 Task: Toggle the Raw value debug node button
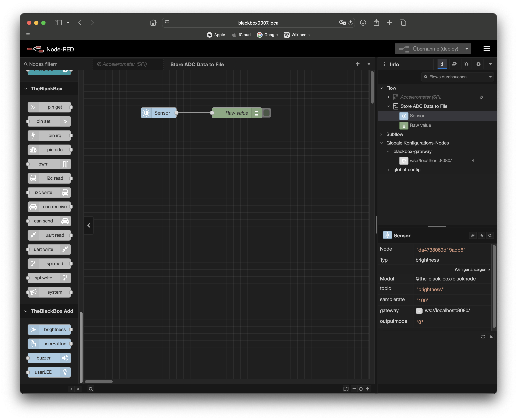267,113
